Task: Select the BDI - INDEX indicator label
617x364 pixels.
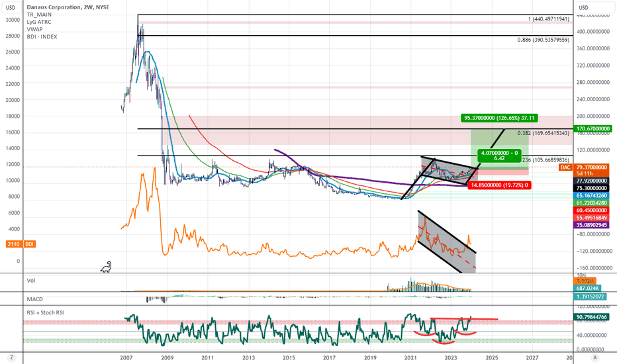Action: point(42,36)
